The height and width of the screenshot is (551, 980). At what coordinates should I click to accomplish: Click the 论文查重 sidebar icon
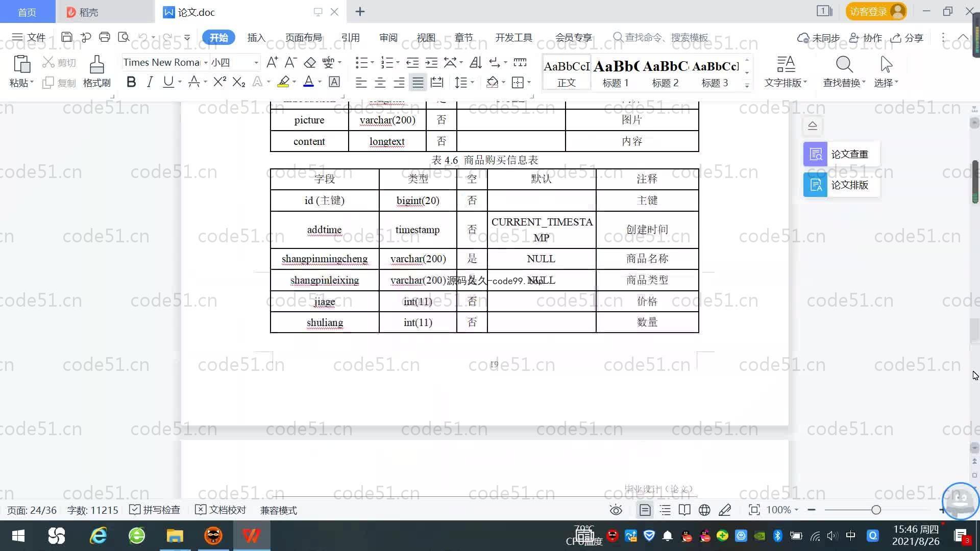pos(815,154)
